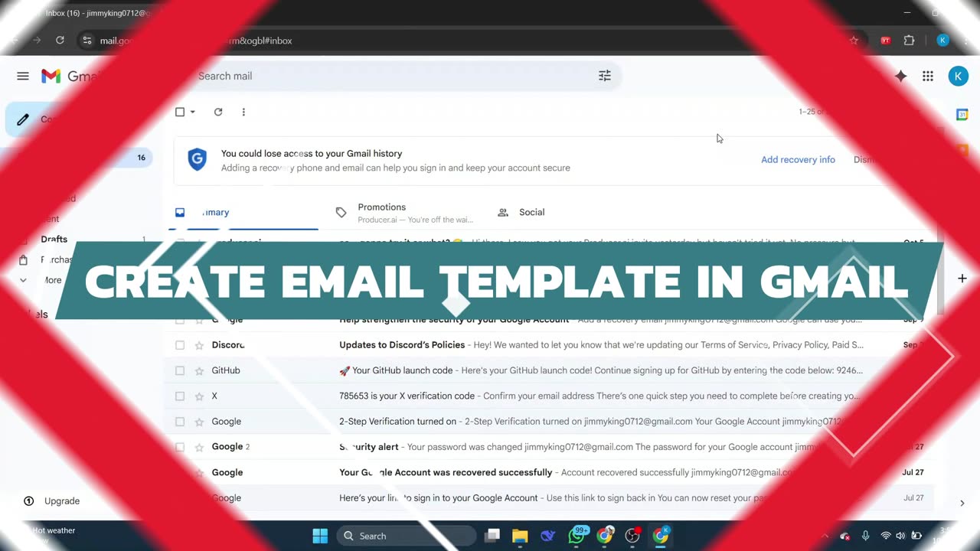
Task: Open Chrome profile K avatar
Action: 942,41
